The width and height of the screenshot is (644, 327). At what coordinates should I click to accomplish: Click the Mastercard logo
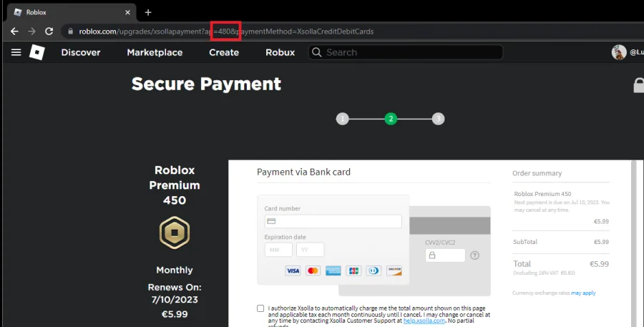(x=313, y=270)
